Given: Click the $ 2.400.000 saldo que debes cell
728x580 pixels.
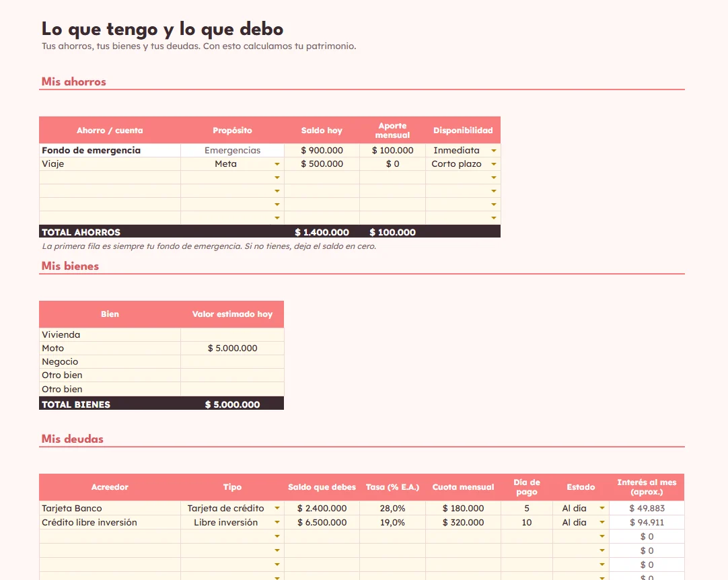Looking at the screenshot, I should [322, 508].
